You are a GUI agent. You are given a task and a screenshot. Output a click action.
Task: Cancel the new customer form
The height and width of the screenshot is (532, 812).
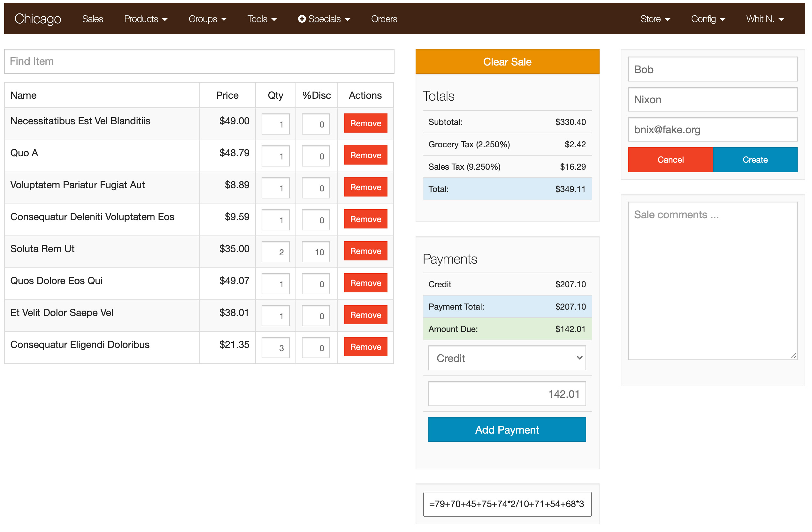tap(670, 160)
